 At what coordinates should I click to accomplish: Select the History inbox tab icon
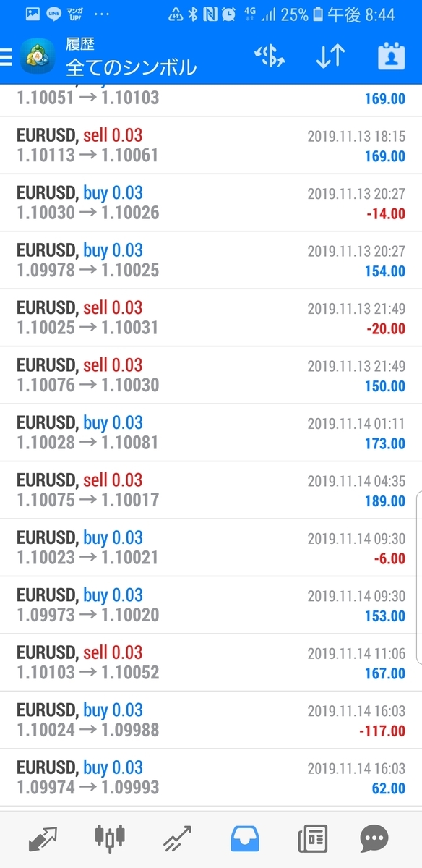point(245,838)
